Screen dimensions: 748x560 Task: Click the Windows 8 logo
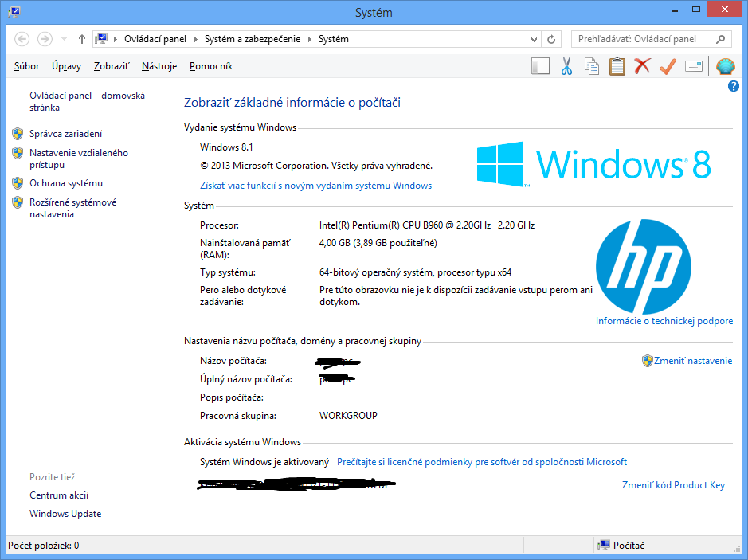(x=593, y=164)
